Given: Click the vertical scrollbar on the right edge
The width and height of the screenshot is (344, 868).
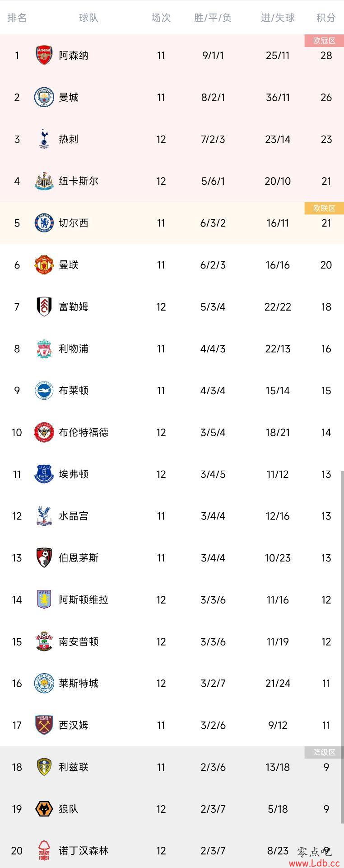Looking at the screenshot, I should (342, 669).
